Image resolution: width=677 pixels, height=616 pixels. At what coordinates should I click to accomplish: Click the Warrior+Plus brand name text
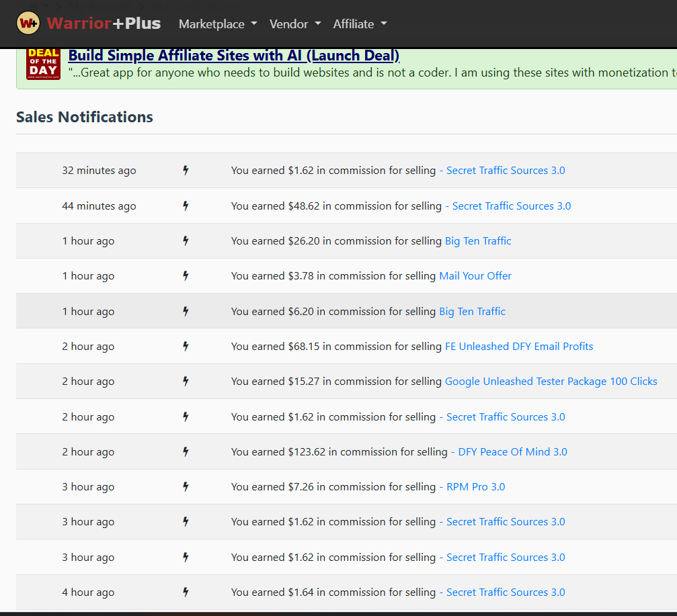(x=104, y=24)
